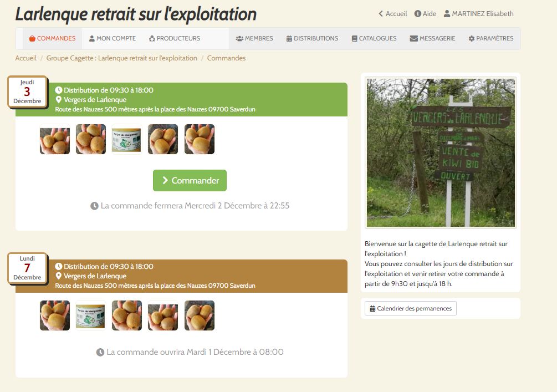Click the info icon next to Aide

(418, 13)
